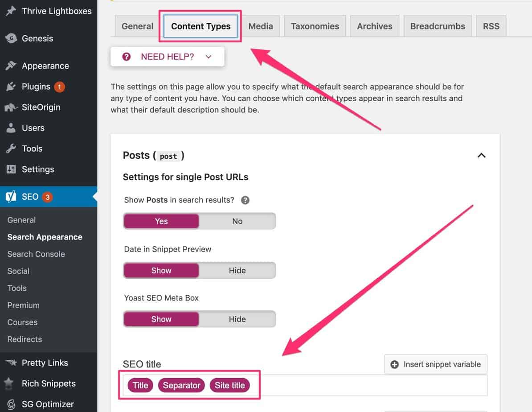Click the 'post' code label
The image size is (532, 412).
pyautogui.click(x=168, y=156)
